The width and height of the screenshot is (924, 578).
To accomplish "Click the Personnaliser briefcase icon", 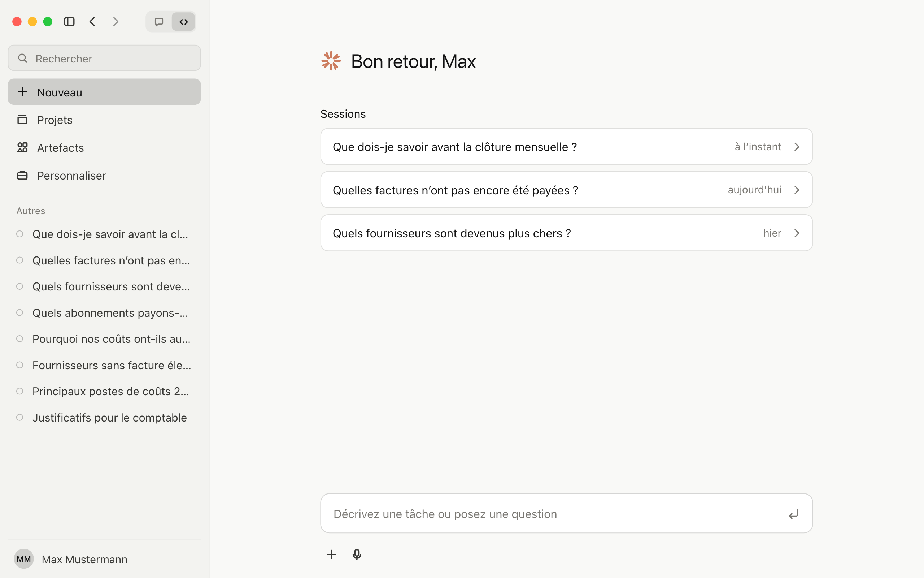I will click(22, 176).
